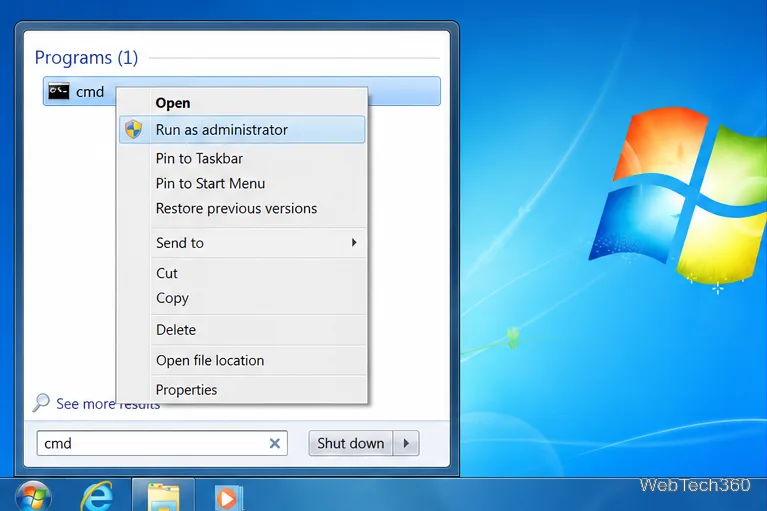This screenshot has height=511, width=767.
Task: Click the cmd program icon in results
Action: pos(59,91)
